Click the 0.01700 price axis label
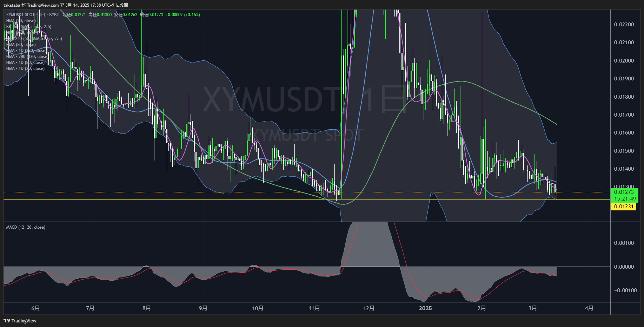This screenshot has width=644, height=327. point(624,115)
